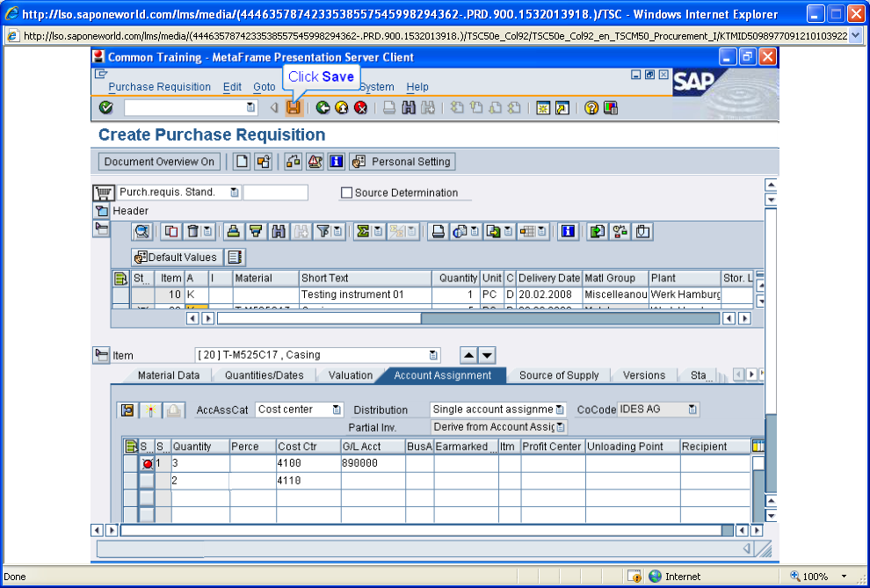
Task: Click the Total sigma icon
Action: pyautogui.click(x=363, y=231)
